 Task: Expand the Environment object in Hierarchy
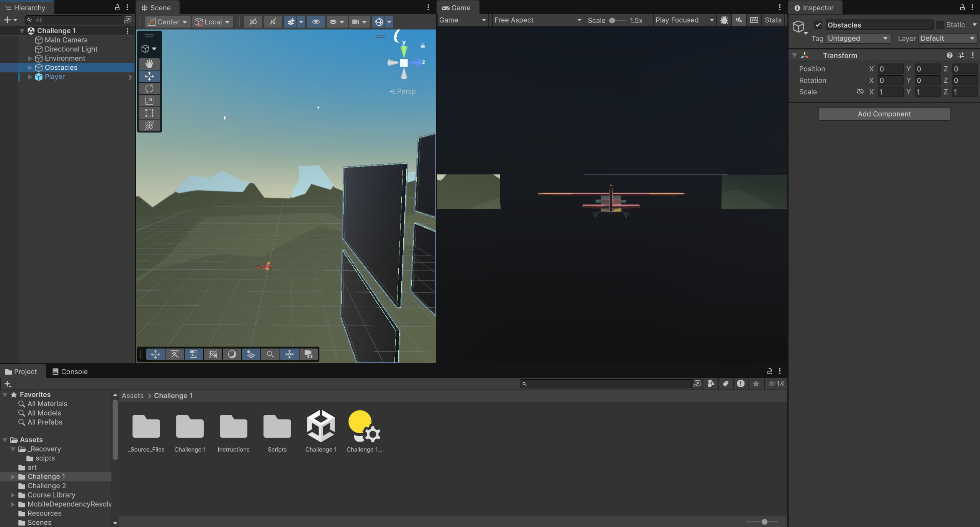click(30, 58)
